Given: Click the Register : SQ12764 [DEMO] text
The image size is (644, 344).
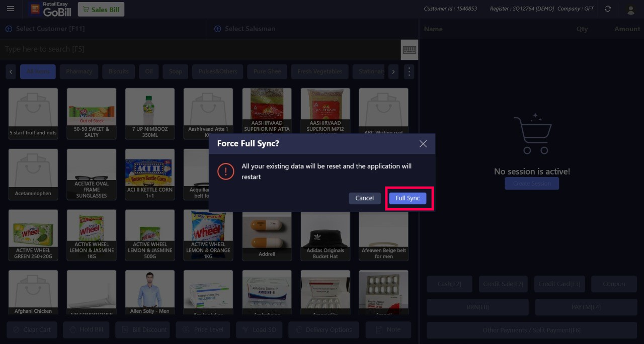Looking at the screenshot, I should point(521,9).
